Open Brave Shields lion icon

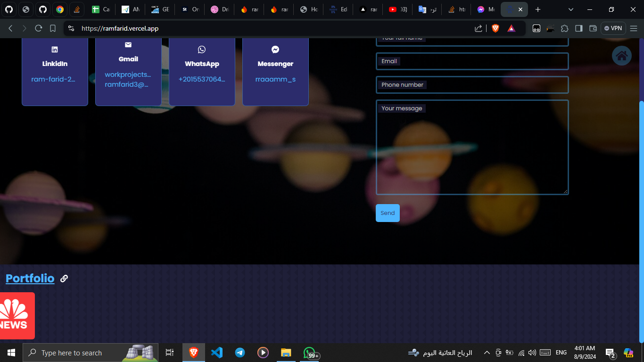click(x=495, y=28)
